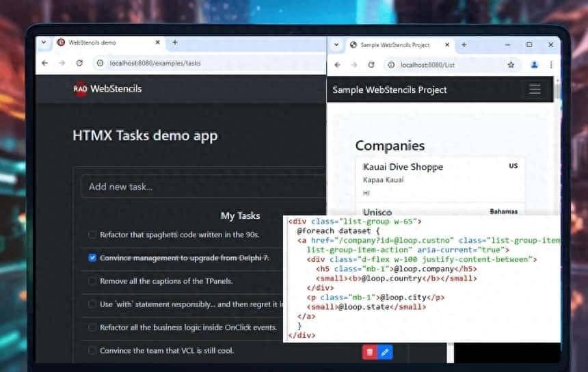Screen dimensions: 588x372
Task: Open the Kauai Dive Shoppe company item
Action: [440, 180]
